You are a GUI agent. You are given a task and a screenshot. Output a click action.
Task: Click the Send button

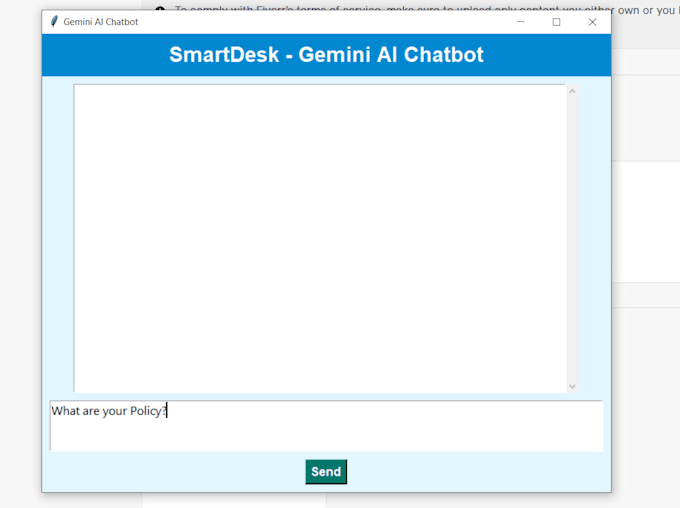326,472
